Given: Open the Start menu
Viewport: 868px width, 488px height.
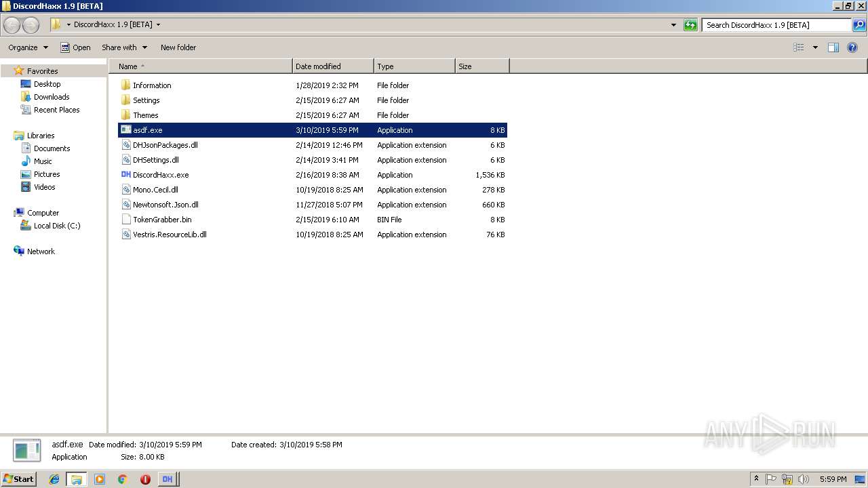Looking at the screenshot, I should (19, 479).
